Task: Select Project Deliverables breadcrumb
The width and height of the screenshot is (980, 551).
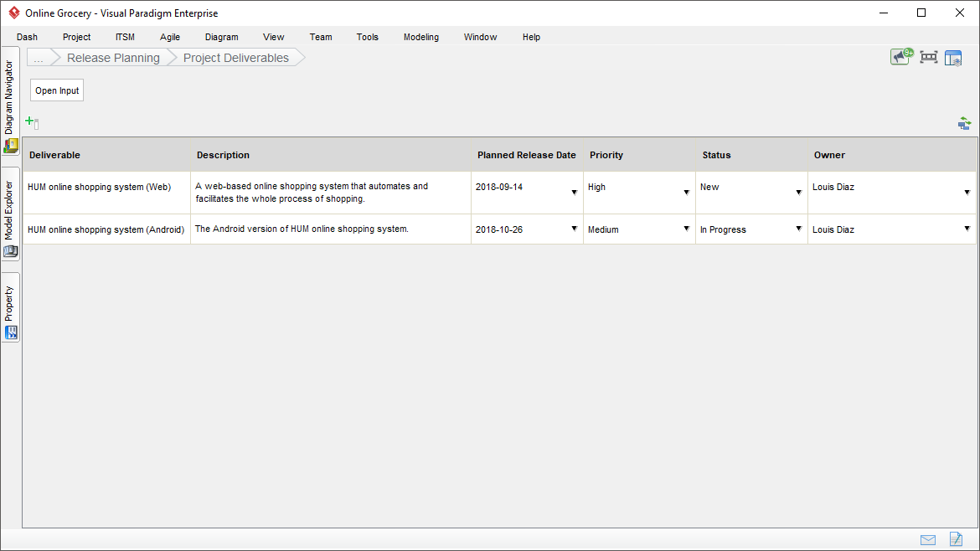Action: coord(236,58)
